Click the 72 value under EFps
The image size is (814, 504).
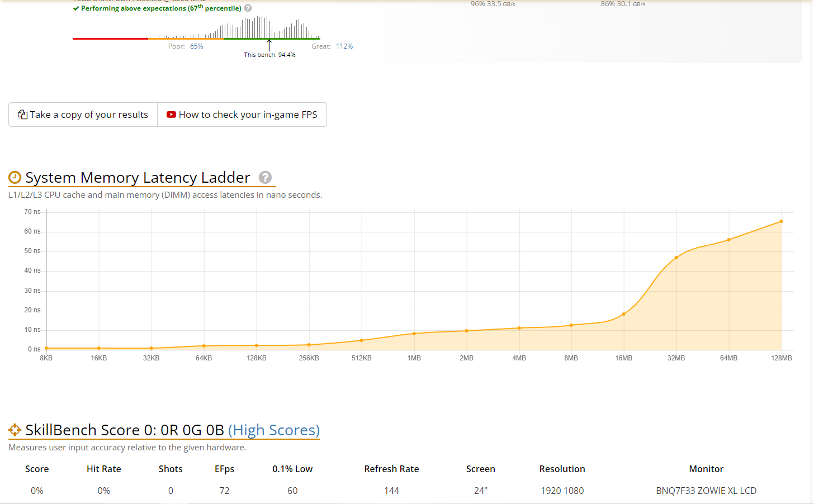(x=225, y=491)
